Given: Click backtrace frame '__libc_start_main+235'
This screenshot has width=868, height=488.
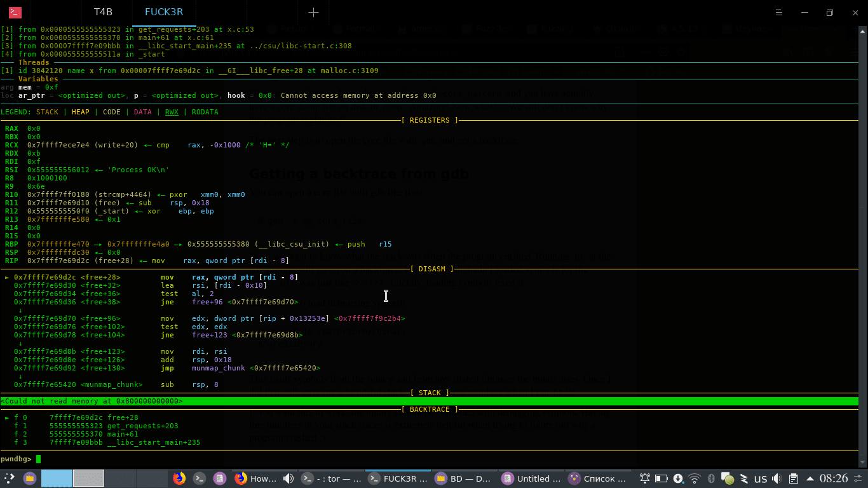Looking at the screenshot, I should tap(154, 442).
